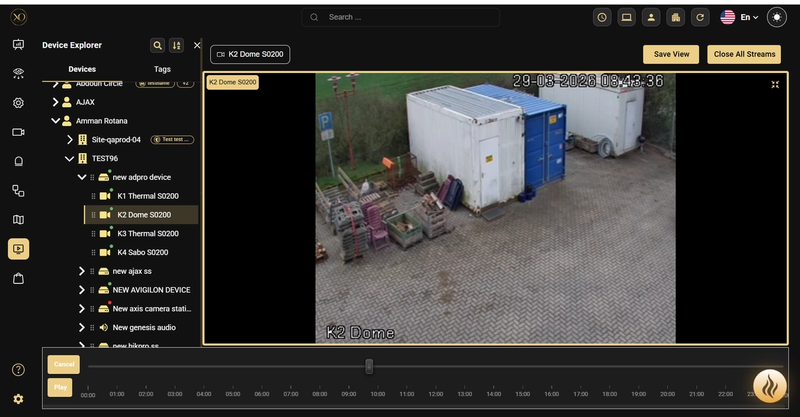
Task: Open the laptop device icon in header
Action: [x=627, y=17]
